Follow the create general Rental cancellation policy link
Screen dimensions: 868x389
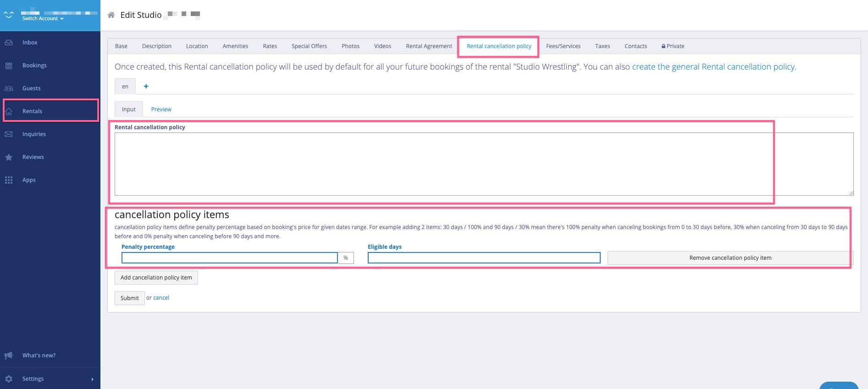click(713, 67)
